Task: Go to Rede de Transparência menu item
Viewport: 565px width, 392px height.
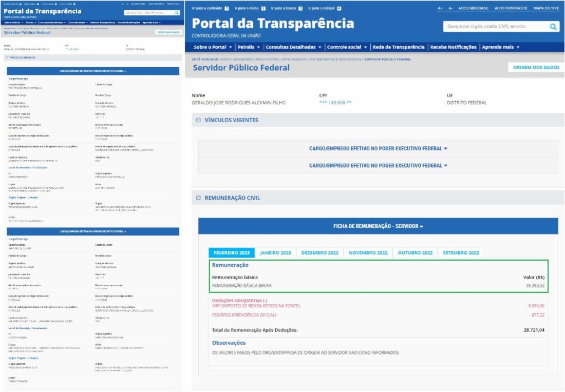Action: (x=399, y=47)
